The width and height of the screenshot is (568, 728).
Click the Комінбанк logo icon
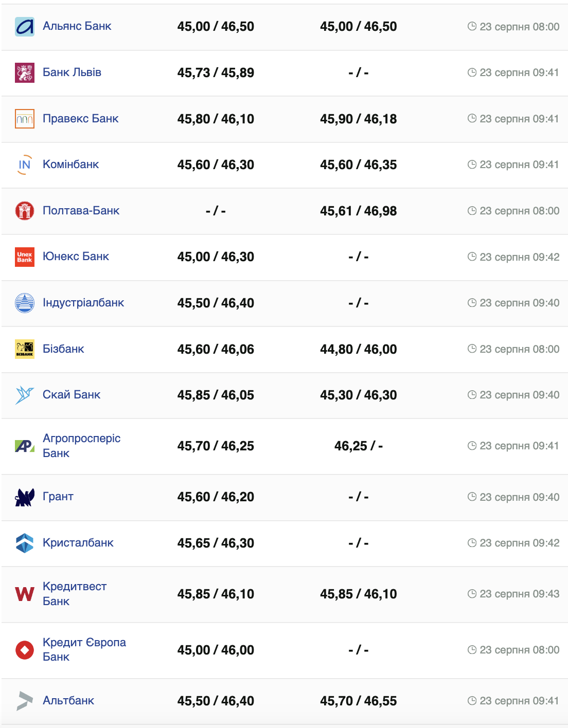(25, 165)
